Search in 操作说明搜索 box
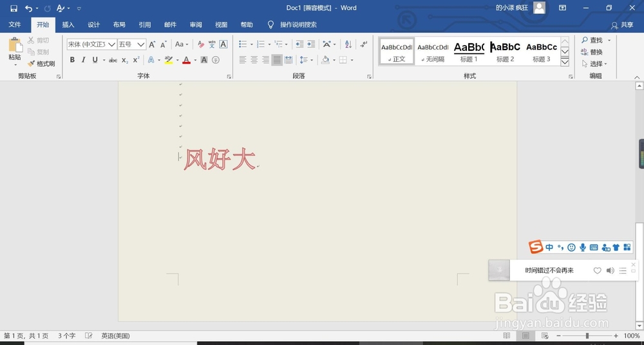 (x=298, y=24)
